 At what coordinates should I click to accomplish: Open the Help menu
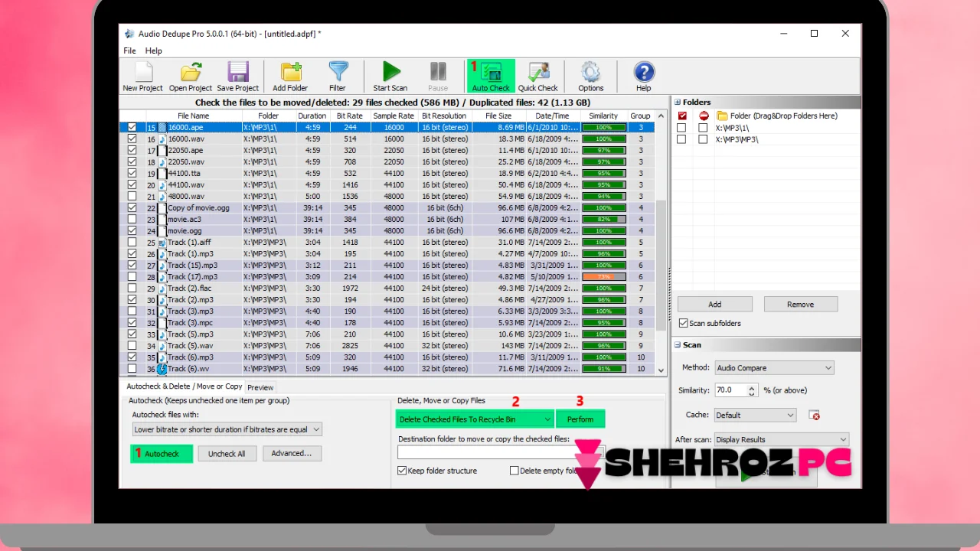click(154, 51)
